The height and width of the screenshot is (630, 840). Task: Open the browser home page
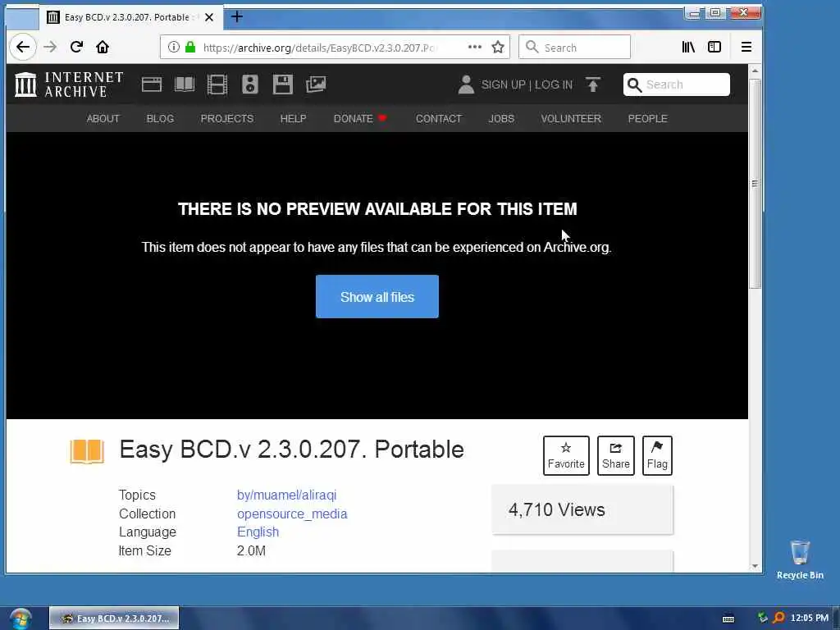point(103,47)
